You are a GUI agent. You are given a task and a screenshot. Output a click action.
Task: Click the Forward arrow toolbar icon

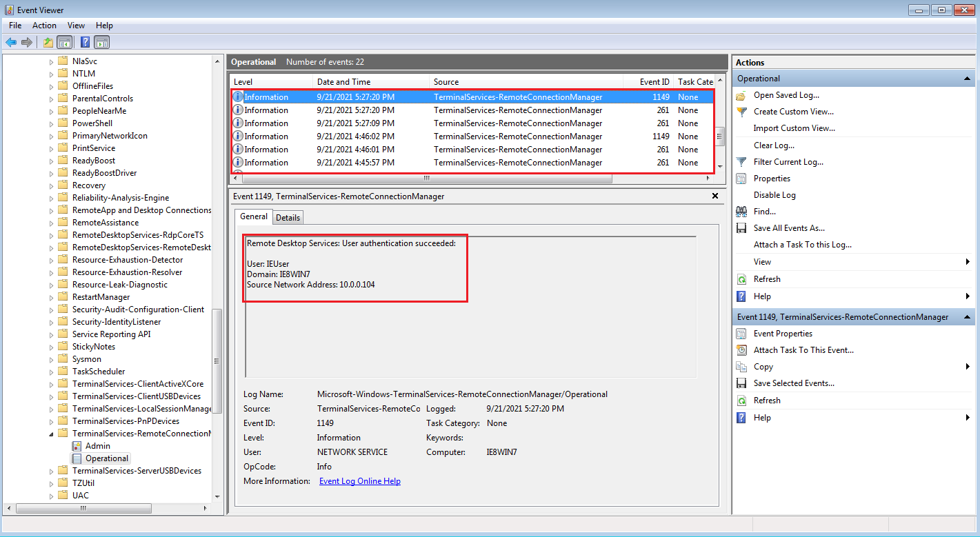click(x=27, y=43)
